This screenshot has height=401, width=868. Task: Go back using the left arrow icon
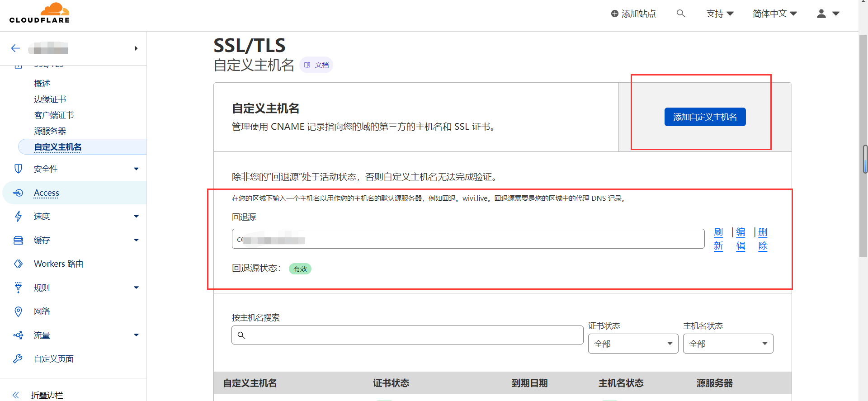(16, 48)
